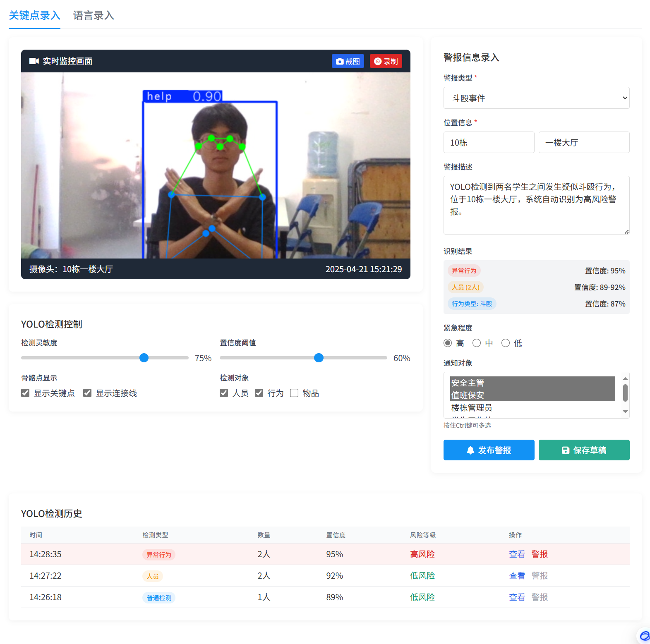Select 楼栋管理员 in the notification list
Screen dimensions: 650x644
click(x=532, y=407)
